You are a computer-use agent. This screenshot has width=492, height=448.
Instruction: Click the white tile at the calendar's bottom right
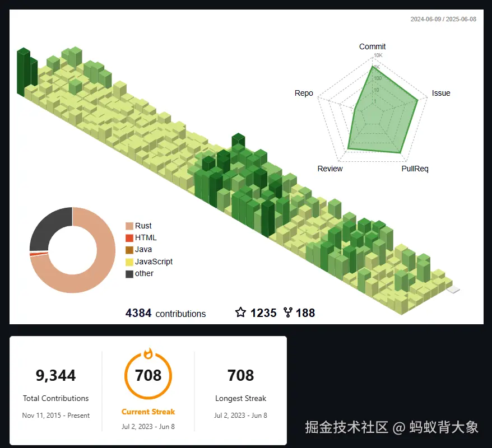(x=453, y=289)
